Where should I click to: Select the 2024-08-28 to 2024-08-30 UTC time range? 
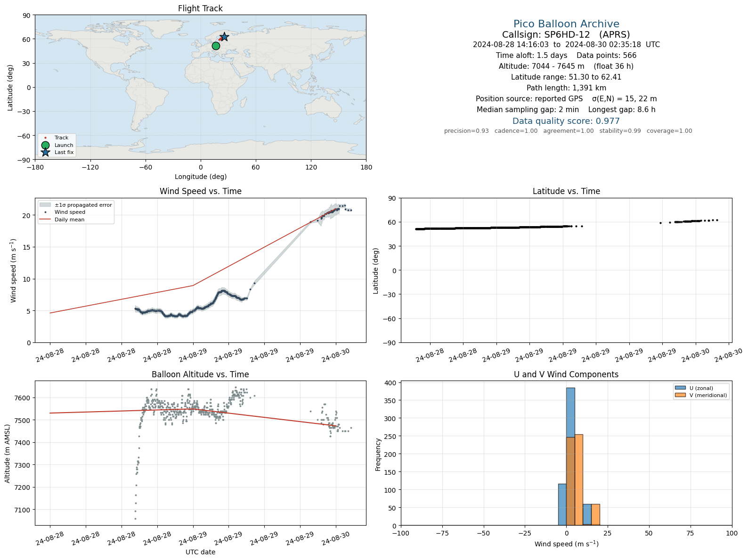pos(566,45)
